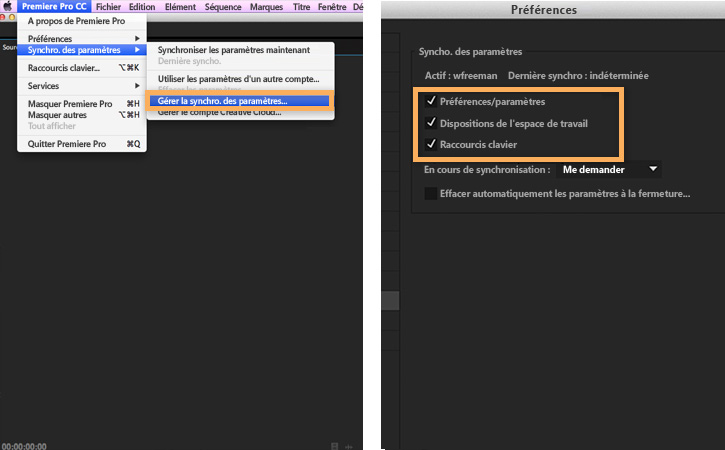The image size is (725, 450).
Task: Click the Actif : wfreeman text
Action: (461, 75)
